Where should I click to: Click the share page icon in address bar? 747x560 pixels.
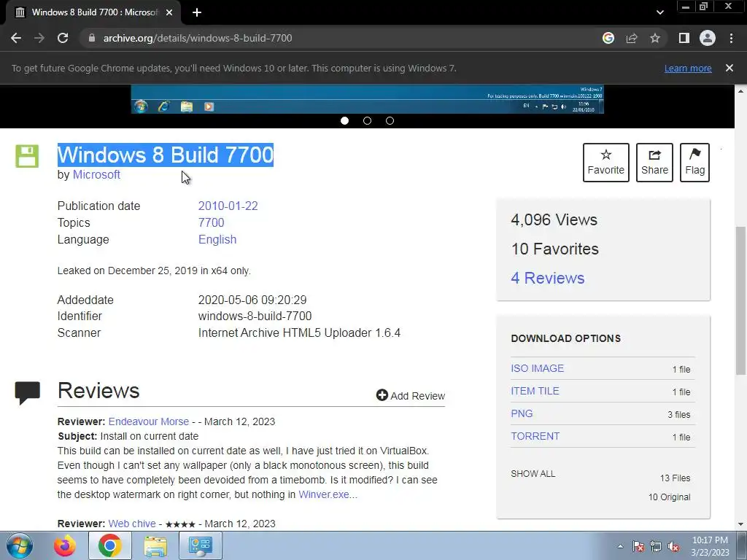pos(632,38)
